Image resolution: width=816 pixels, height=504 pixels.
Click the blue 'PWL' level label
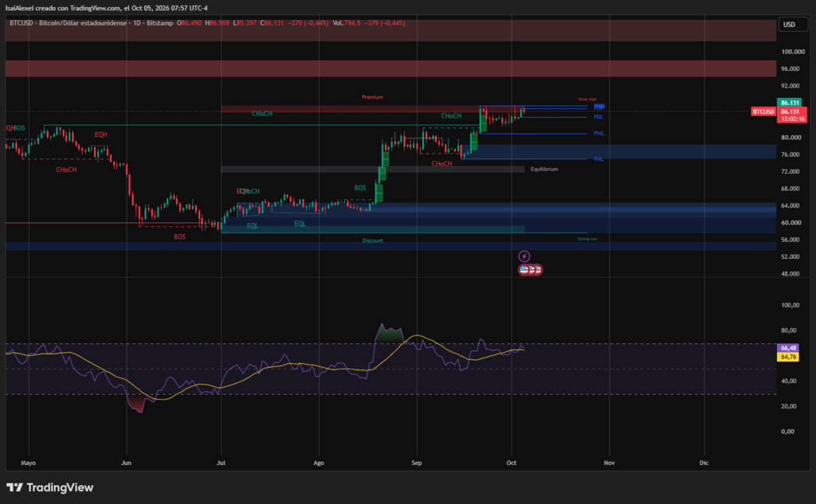click(x=599, y=134)
